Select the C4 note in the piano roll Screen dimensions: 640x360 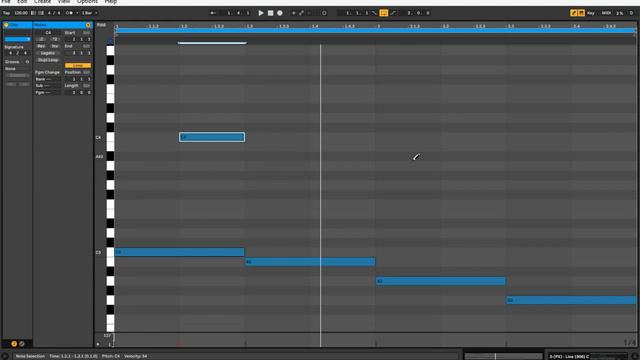(x=212, y=137)
